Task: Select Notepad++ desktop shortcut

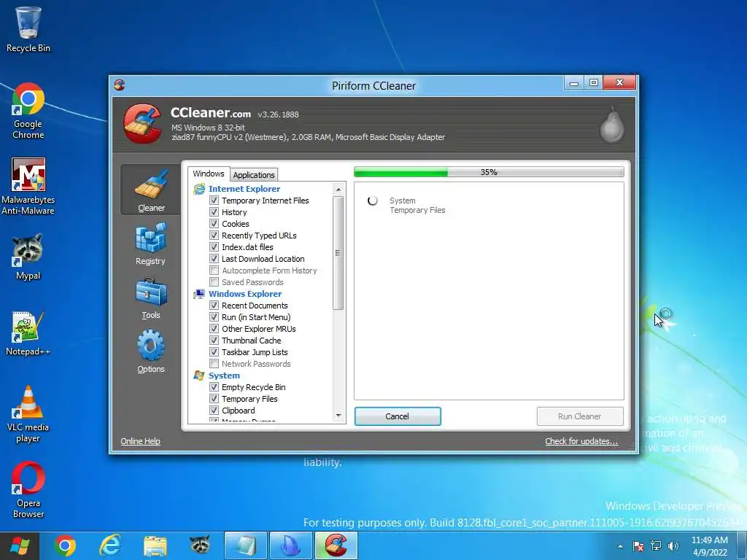Action: click(x=28, y=333)
